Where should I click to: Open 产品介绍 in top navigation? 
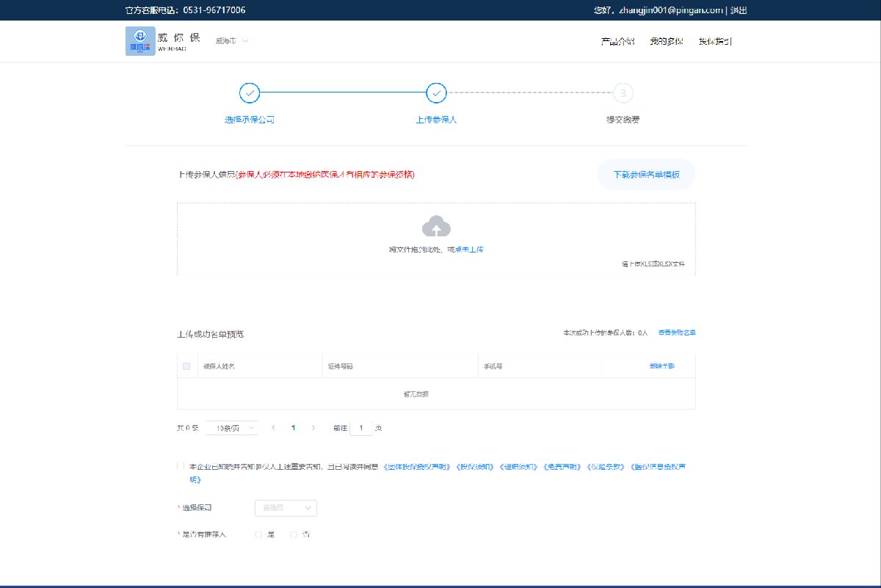click(617, 41)
